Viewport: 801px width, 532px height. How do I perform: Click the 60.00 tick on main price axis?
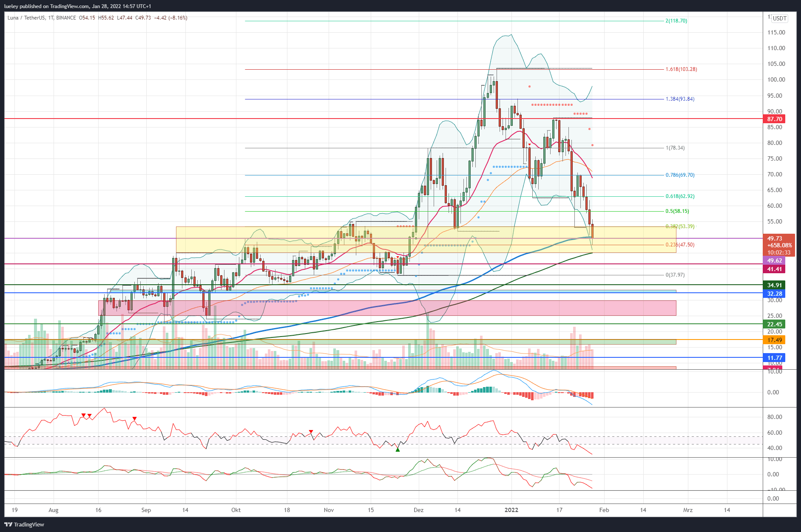[774, 206]
